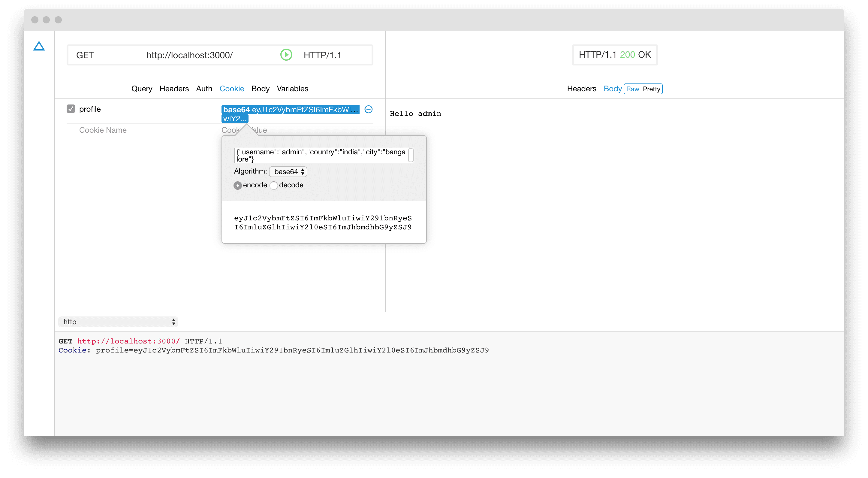Switch to the Cookie tab
Screen dimensions: 868x478
pyautogui.click(x=232, y=89)
